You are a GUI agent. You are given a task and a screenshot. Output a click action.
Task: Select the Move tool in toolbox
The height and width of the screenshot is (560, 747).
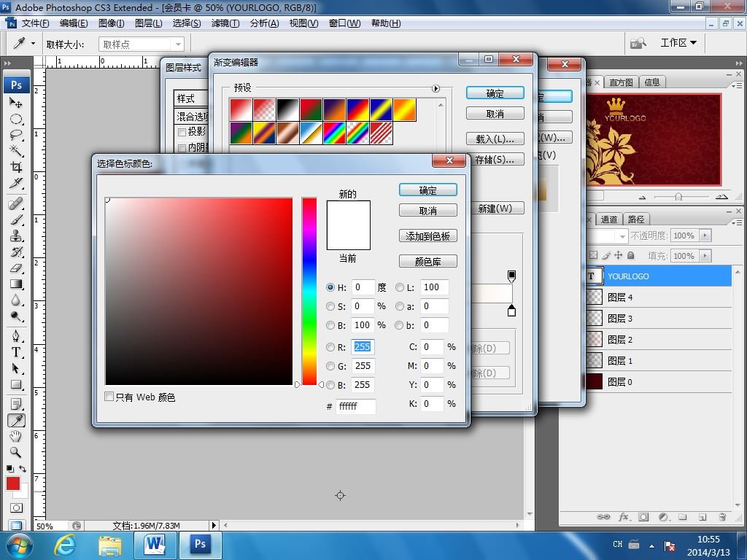16,102
